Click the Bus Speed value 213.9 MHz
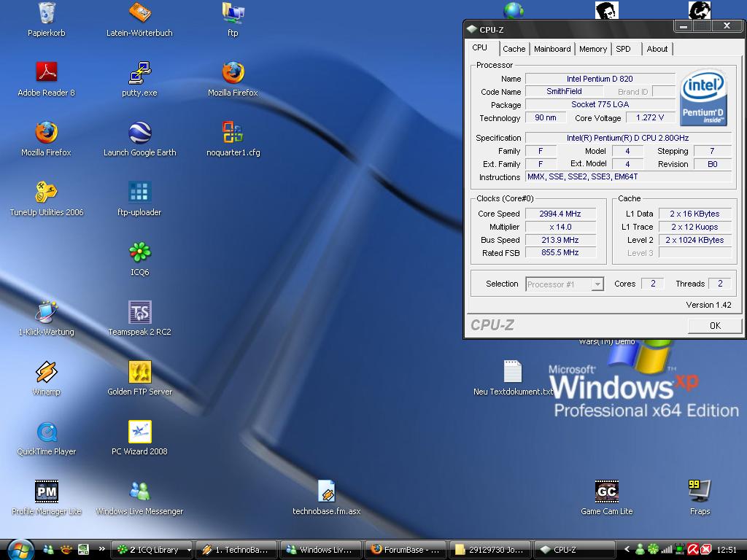747x560 pixels. (x=560, y=240)
